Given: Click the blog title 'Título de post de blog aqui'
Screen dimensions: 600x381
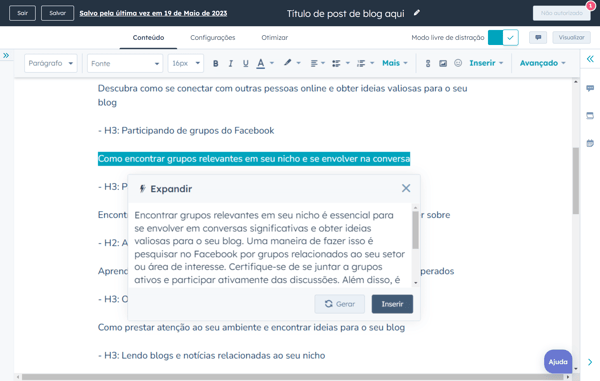Looking at the screenshot, I should pyautogui.click(x=346, y=14).
